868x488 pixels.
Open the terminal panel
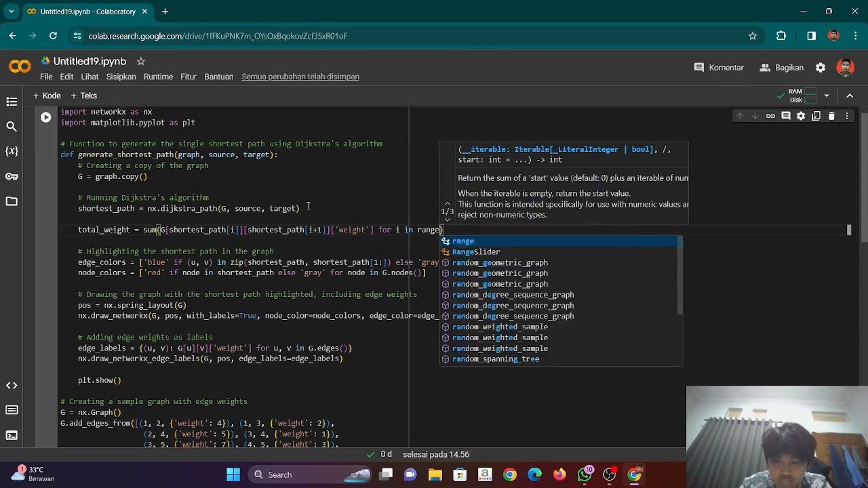(12, 435)
